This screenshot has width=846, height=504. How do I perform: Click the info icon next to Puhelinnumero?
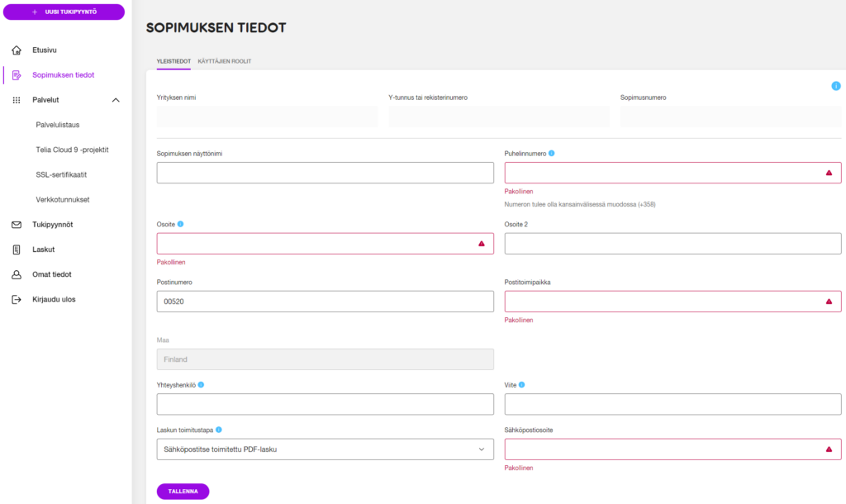click(x=551, y=153)
